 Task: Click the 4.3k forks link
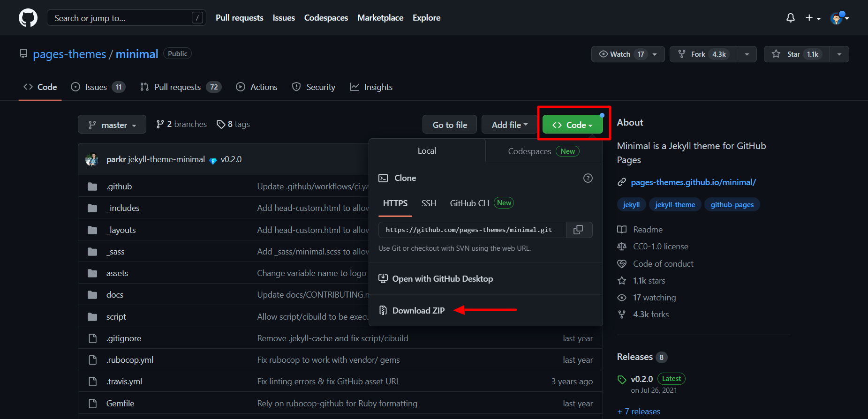tap(651, 314)
